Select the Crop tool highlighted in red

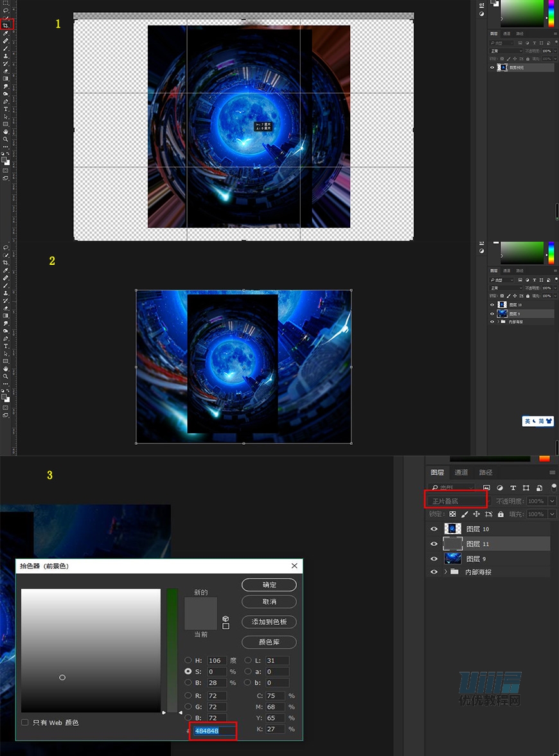pyautogui.click(x=6, y=25)
